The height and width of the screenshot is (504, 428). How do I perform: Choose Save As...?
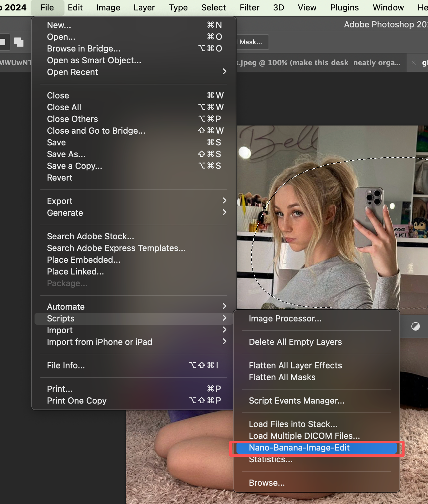point(134,154)
